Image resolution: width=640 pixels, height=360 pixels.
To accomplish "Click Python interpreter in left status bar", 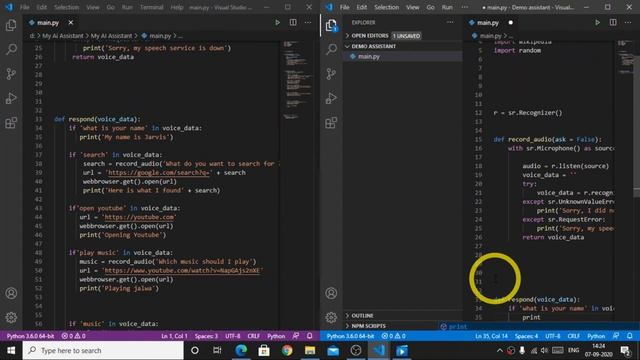I will coord(30,336).
